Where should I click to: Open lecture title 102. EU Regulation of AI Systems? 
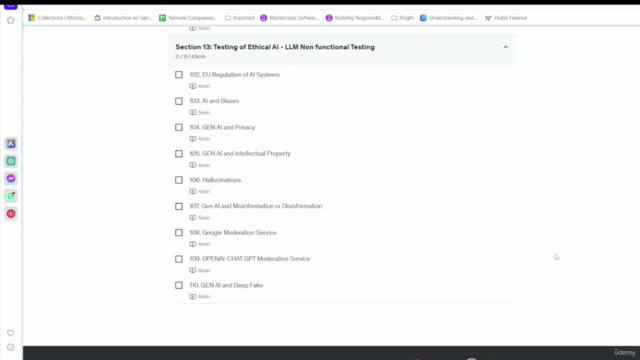235,75
